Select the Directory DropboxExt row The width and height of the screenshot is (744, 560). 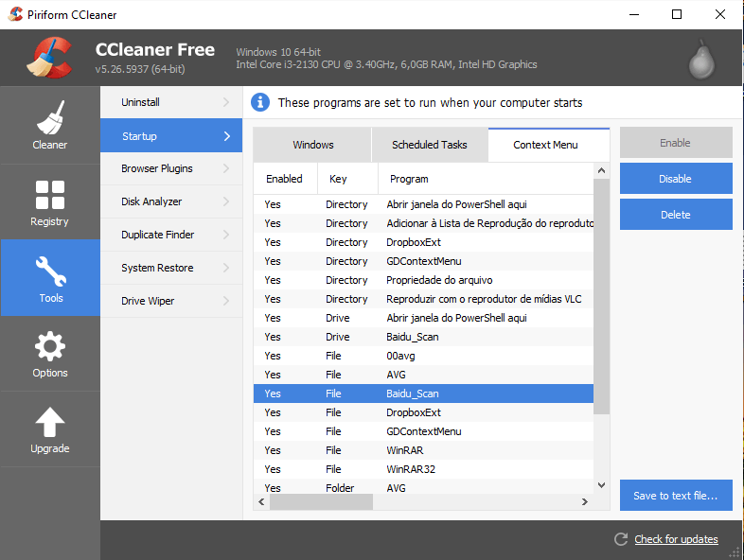click(423, 242)
